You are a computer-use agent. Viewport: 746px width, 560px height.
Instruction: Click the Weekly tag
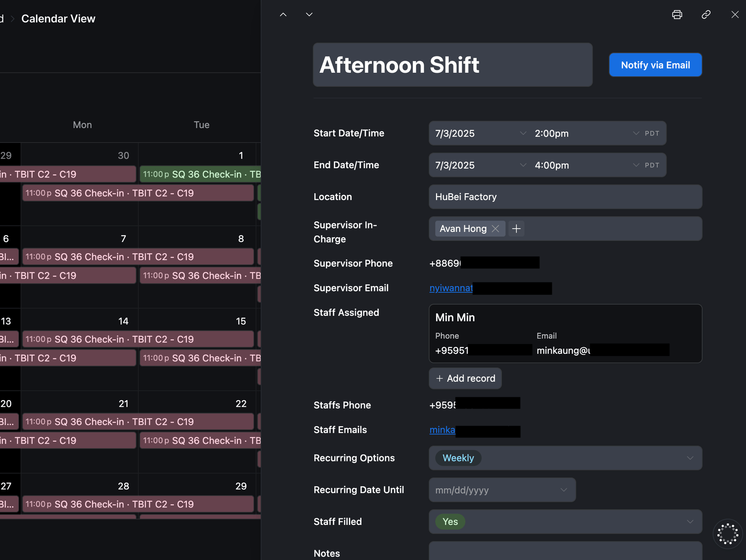pos(458,458)
